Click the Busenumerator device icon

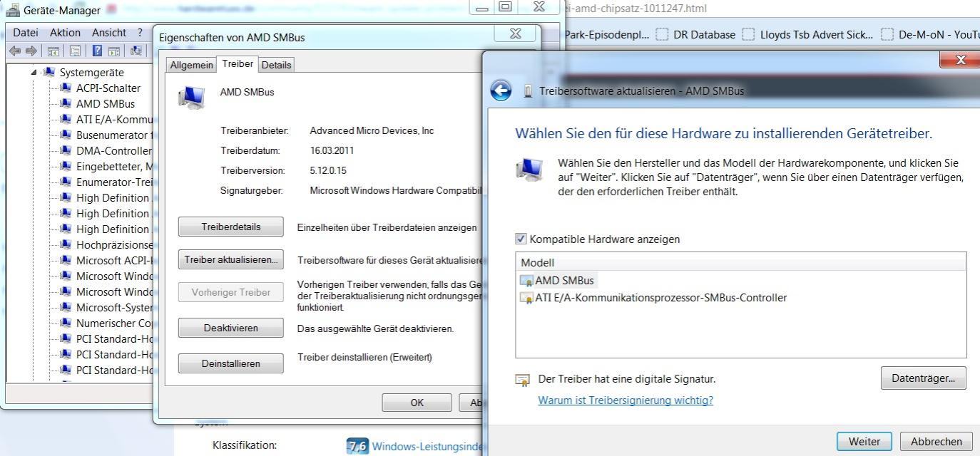point(66,135)
